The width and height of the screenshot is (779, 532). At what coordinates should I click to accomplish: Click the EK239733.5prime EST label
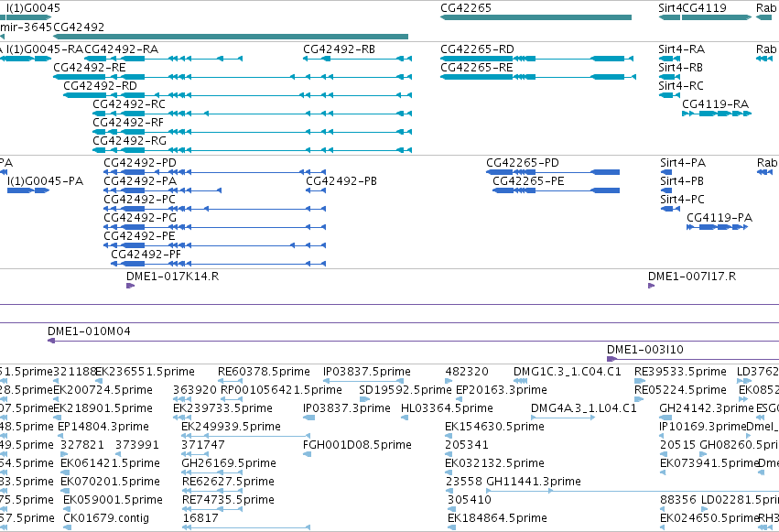tap(222, 408)
